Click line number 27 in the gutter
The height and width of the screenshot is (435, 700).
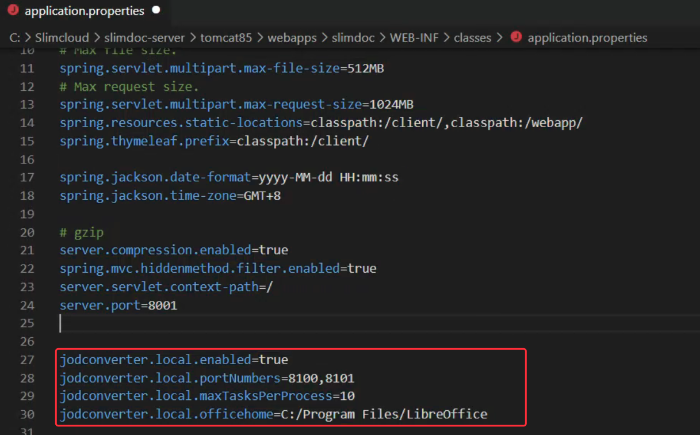[x=26, y=359]
